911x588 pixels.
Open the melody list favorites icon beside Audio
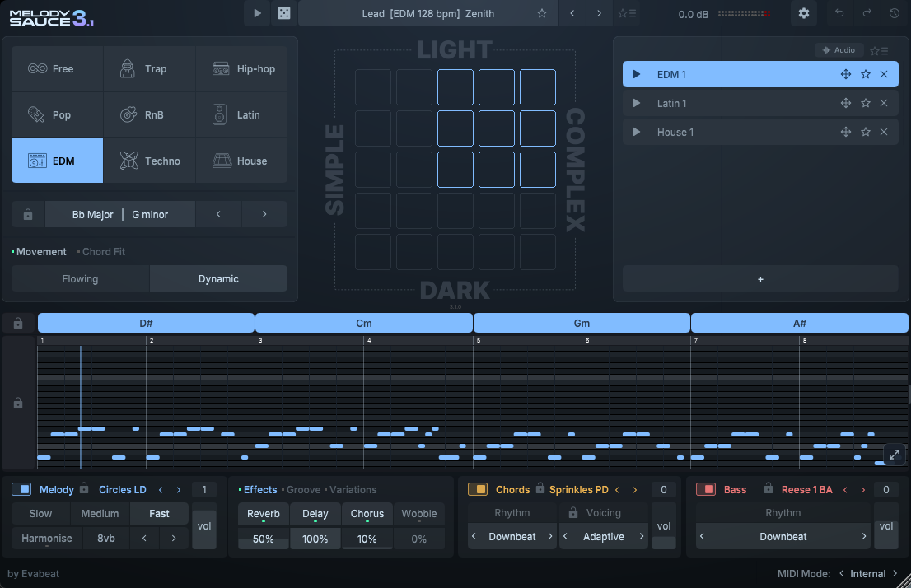click(879, 50)
